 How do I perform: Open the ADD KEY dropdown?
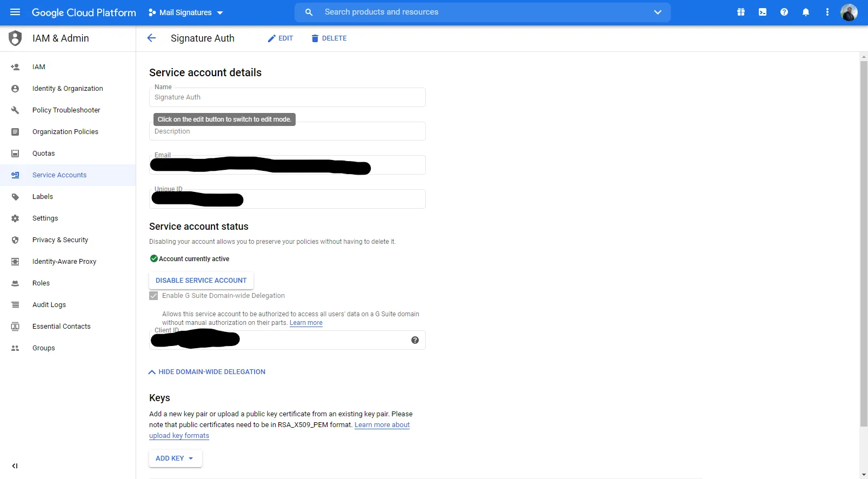[x=175, y=458]
